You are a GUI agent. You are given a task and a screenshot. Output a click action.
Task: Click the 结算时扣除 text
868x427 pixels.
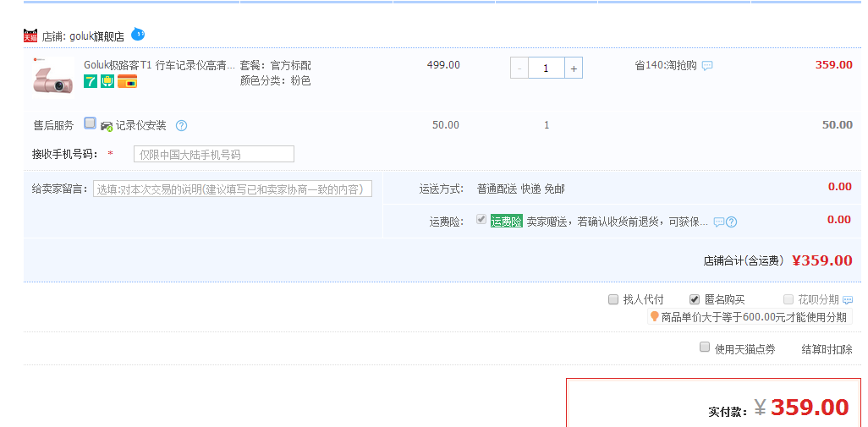tap(827, 349)
